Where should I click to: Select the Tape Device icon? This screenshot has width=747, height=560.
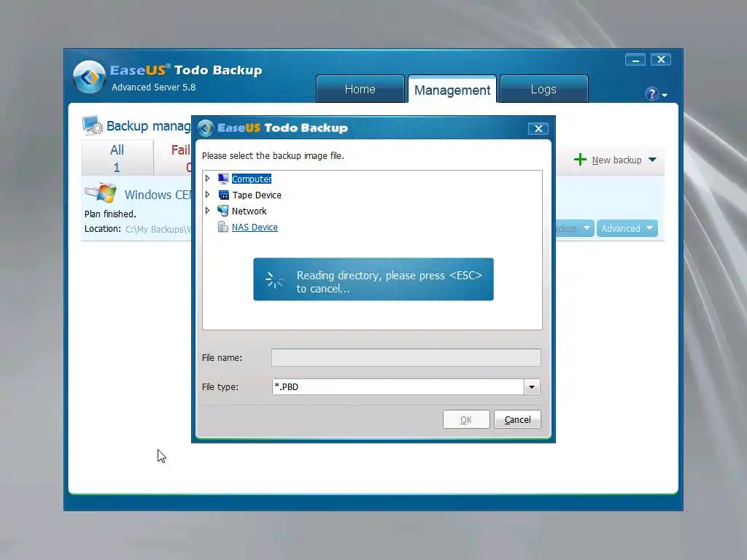point(223,195)
